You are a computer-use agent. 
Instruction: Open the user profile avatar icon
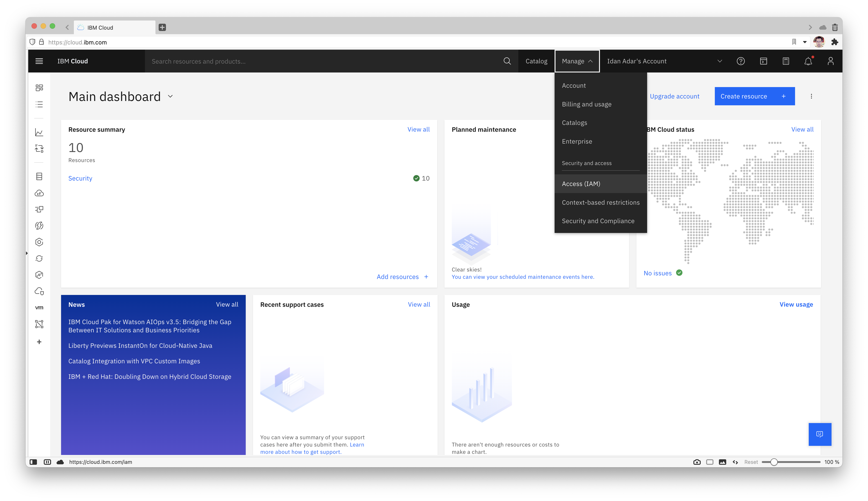coord(830,61)
